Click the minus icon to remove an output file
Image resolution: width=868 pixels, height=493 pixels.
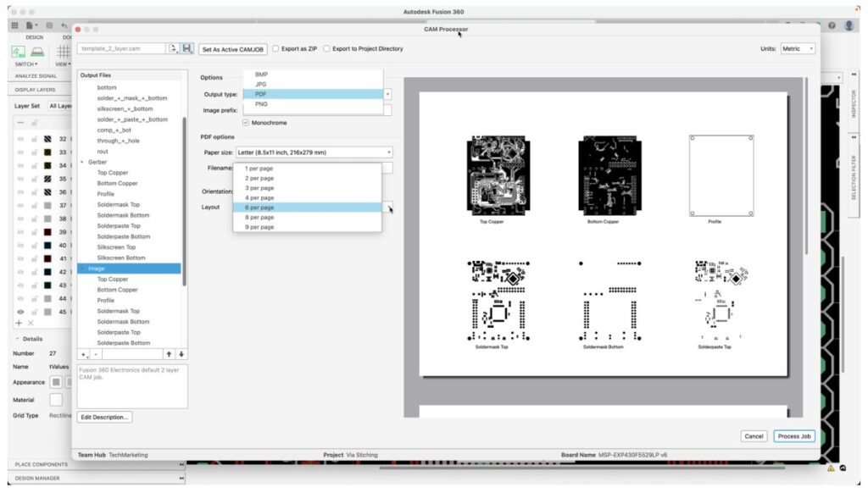click(96, 354)
